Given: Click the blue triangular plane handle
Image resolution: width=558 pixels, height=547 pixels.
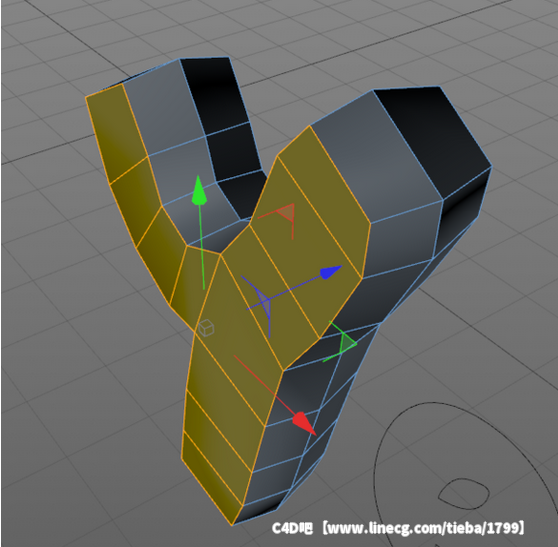Looking at the screenshot, I should [264, 301].
